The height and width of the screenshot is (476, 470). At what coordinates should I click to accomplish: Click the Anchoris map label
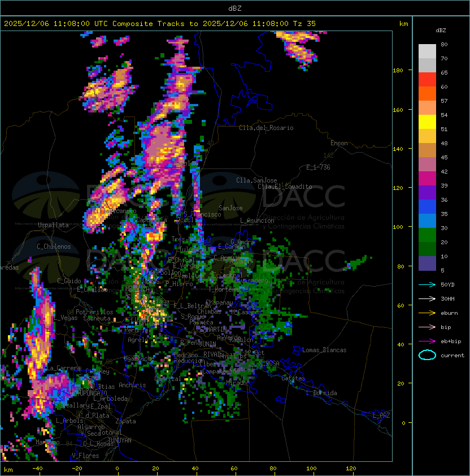pos(132,385)
